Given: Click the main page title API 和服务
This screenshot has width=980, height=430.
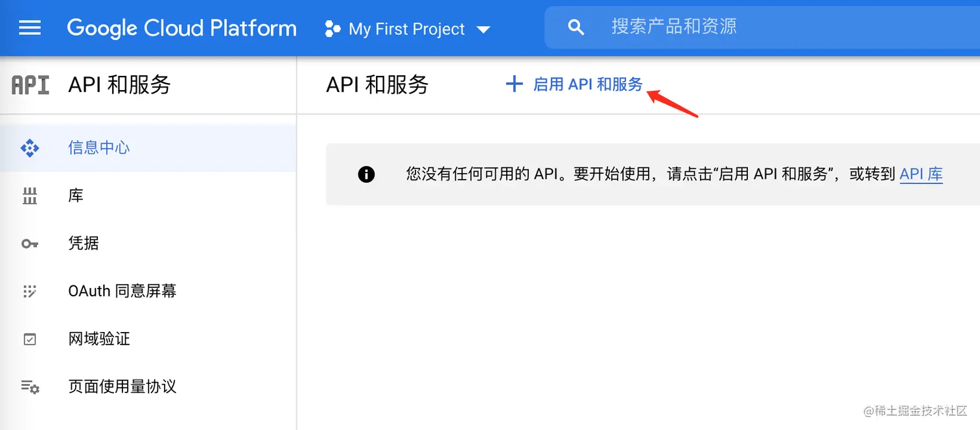Looking at the screenshot, I should tap(377, 85).
